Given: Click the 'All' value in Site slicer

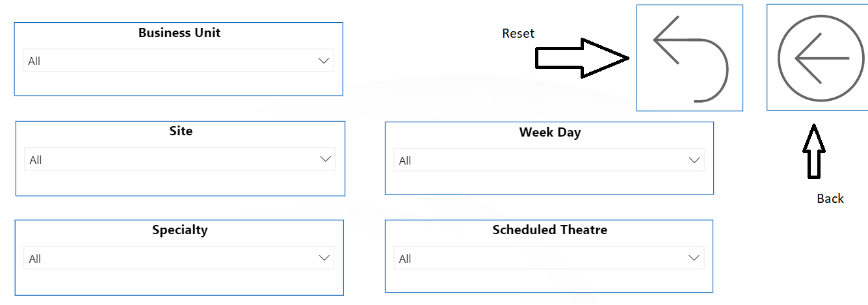Looking at the screenshot, I should pyautogui.click(x=36, y=160).
